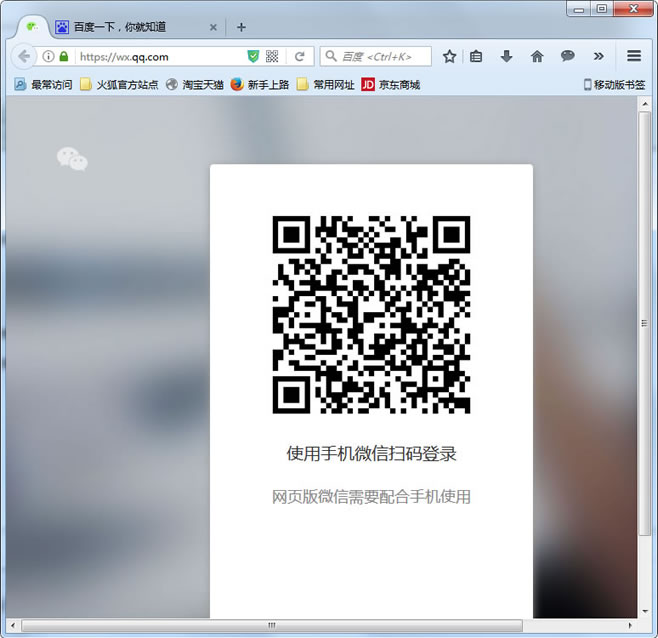Reload the page with the refresh icon
Image resolution: width=658 pixels, height=638 pixels.
click(x=299, y=56)
